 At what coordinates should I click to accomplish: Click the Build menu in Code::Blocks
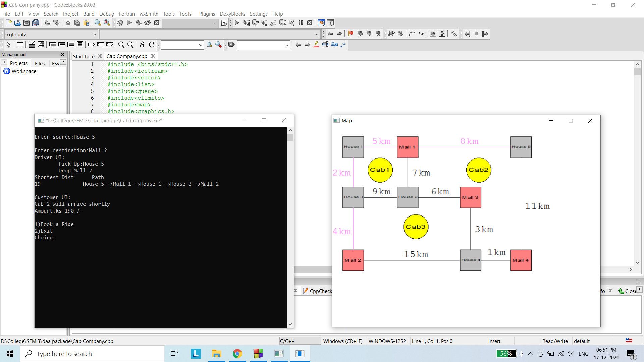(89, 14)
